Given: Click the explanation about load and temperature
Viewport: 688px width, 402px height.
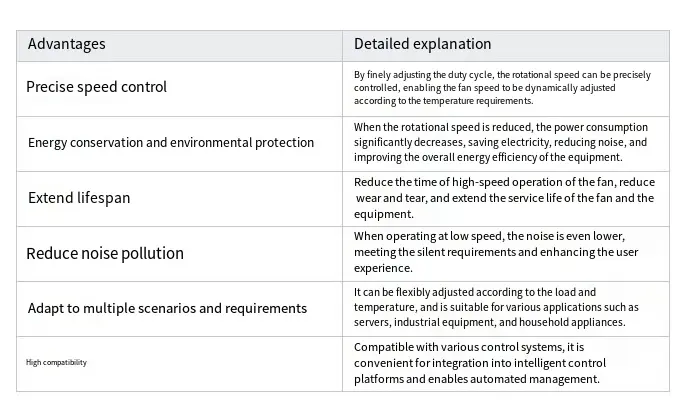Looking at the screenshot, I should (496, 307).
